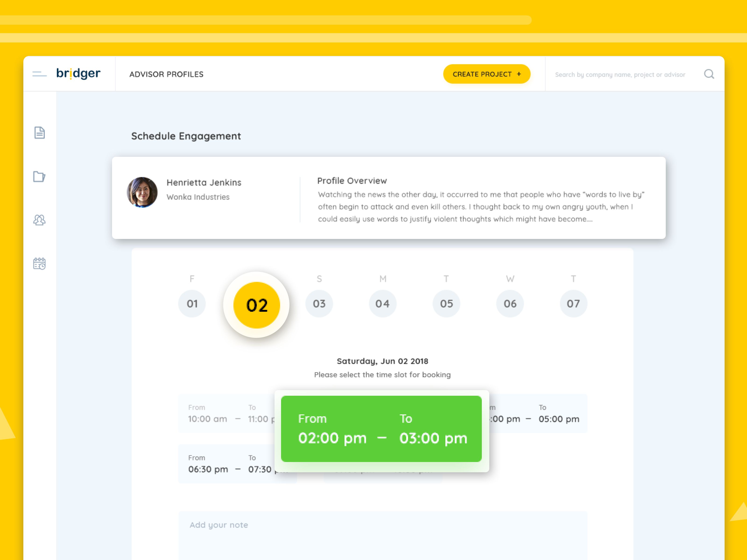
Task: Open the documents sidebar icon
Action: coord(39,133)
